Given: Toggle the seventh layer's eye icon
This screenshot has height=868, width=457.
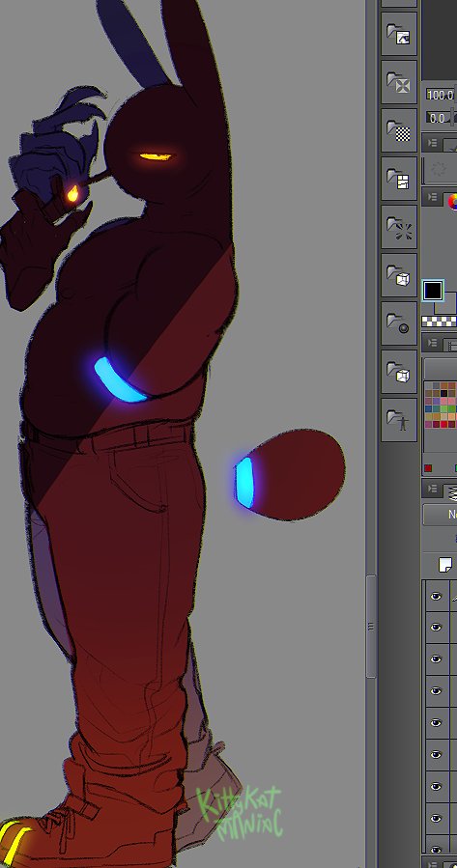Looking at the screenshot, I should pyautogui.click(x=437, y=786).
